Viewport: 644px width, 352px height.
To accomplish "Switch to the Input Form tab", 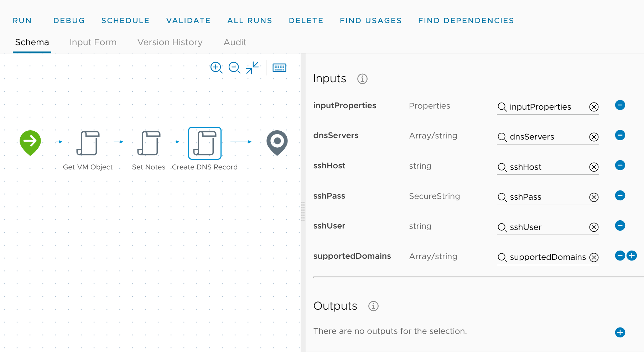I will (x=93, y=42).
